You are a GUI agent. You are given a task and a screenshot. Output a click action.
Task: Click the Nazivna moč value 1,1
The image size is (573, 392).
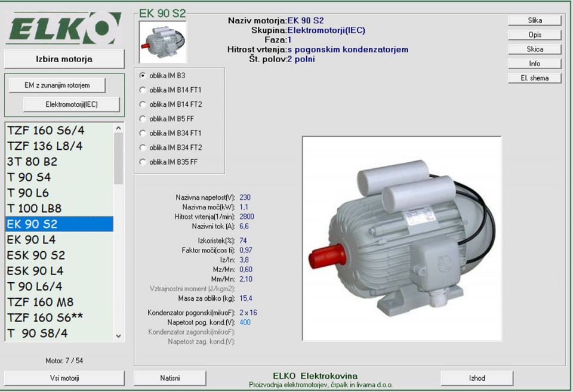click(244, 207)
